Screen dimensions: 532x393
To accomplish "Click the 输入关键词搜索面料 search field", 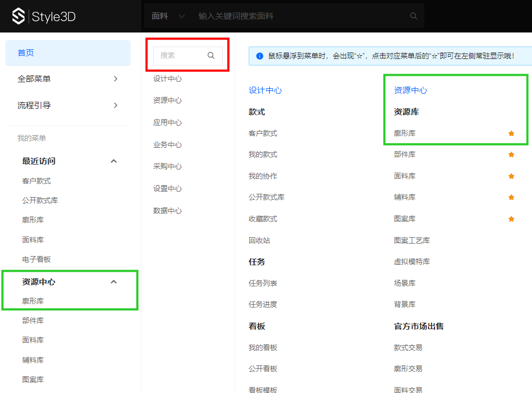I will click(298, 16).
